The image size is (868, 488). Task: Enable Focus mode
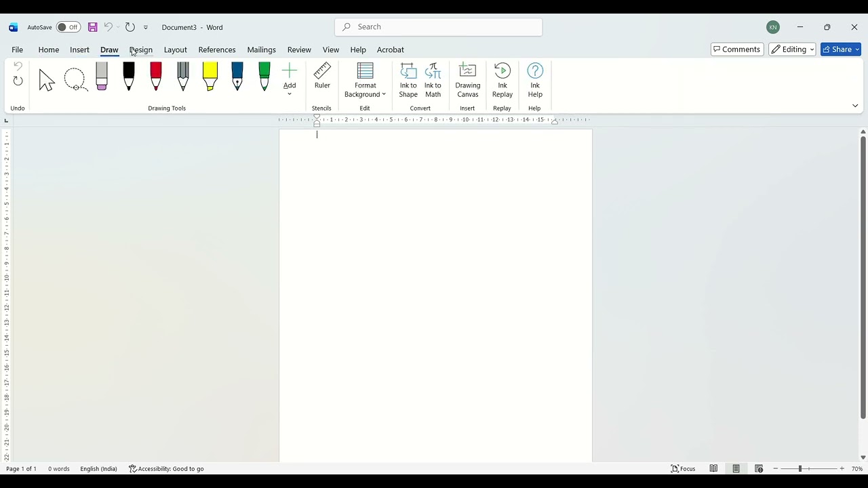coord(684,468)
